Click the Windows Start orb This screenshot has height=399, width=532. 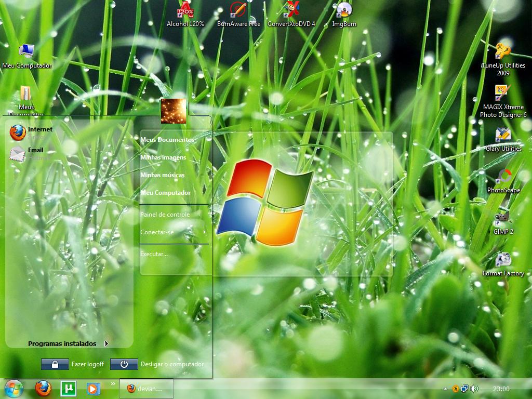(13, 389)
